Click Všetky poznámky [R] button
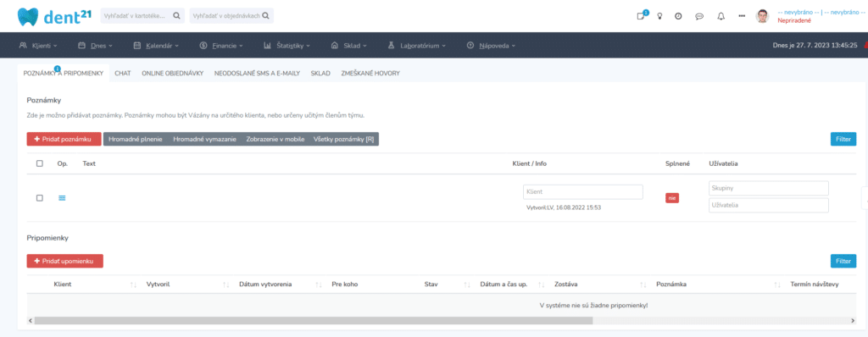The image size is (868, 337). coord(344,139)
